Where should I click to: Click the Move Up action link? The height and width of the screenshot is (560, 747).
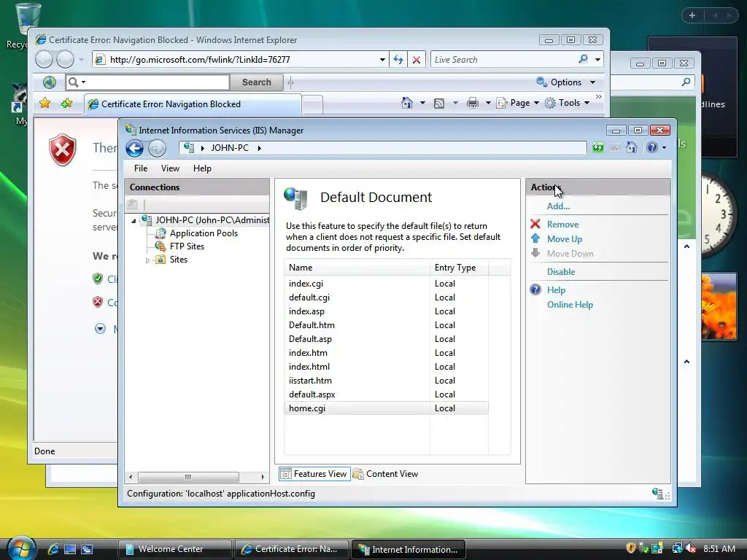point(564,239)
